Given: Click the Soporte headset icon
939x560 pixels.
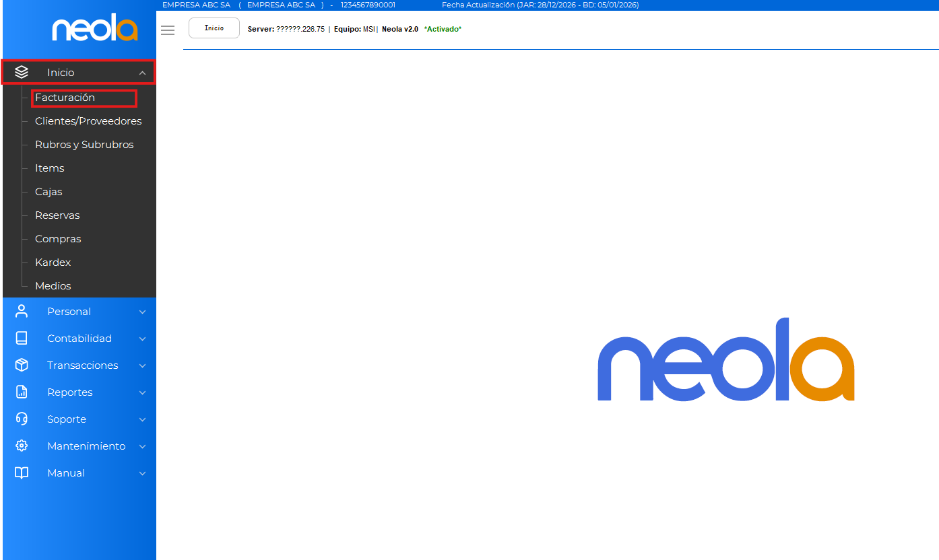Looking at the screenshot, I should click(22, 419).
